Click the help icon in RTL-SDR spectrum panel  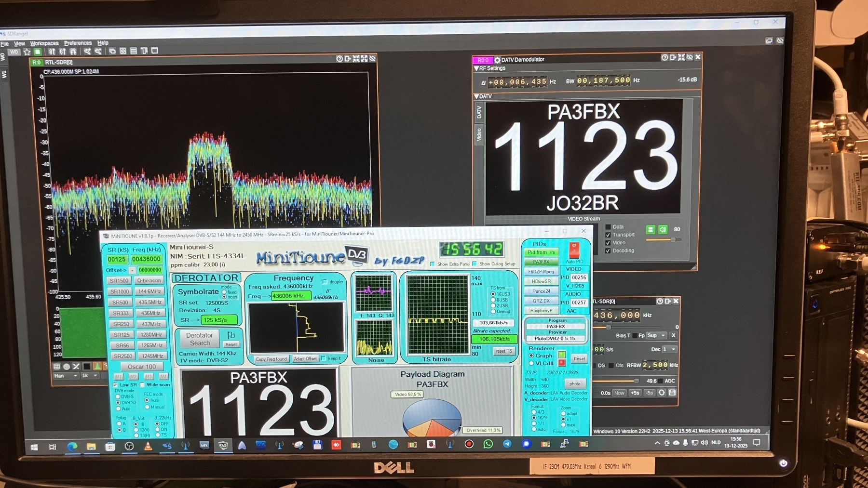point(339,59)
